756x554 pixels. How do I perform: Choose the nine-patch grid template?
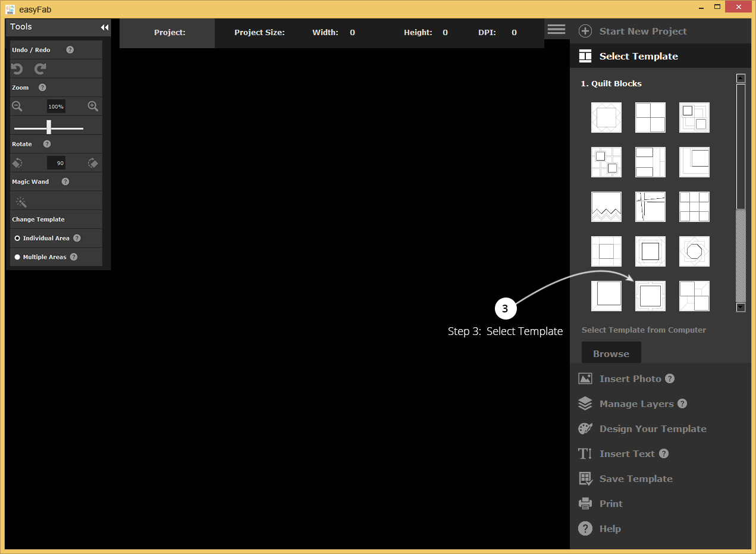coord(694,206)
